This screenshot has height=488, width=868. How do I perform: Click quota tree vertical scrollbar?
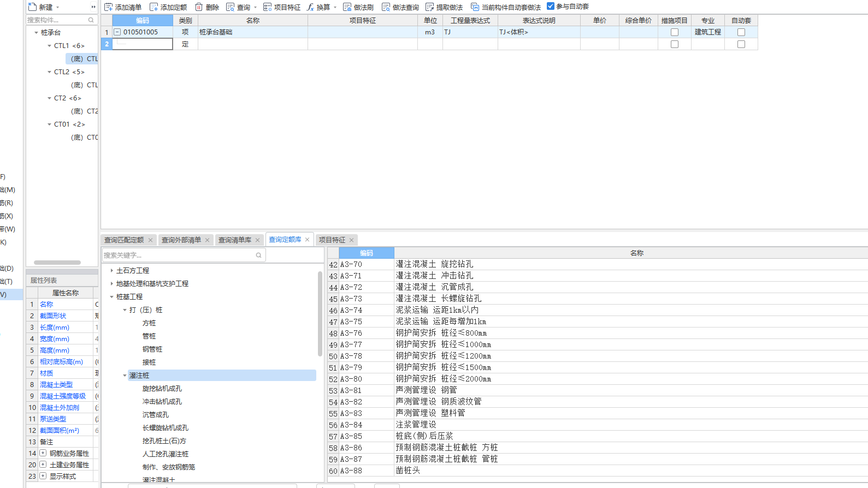point(320,314)
